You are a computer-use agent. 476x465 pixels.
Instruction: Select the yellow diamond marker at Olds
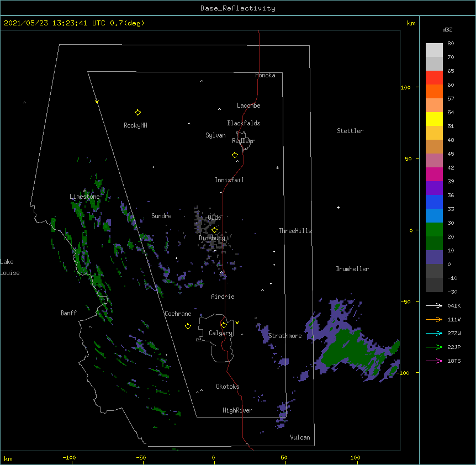(x=214, y=230)
